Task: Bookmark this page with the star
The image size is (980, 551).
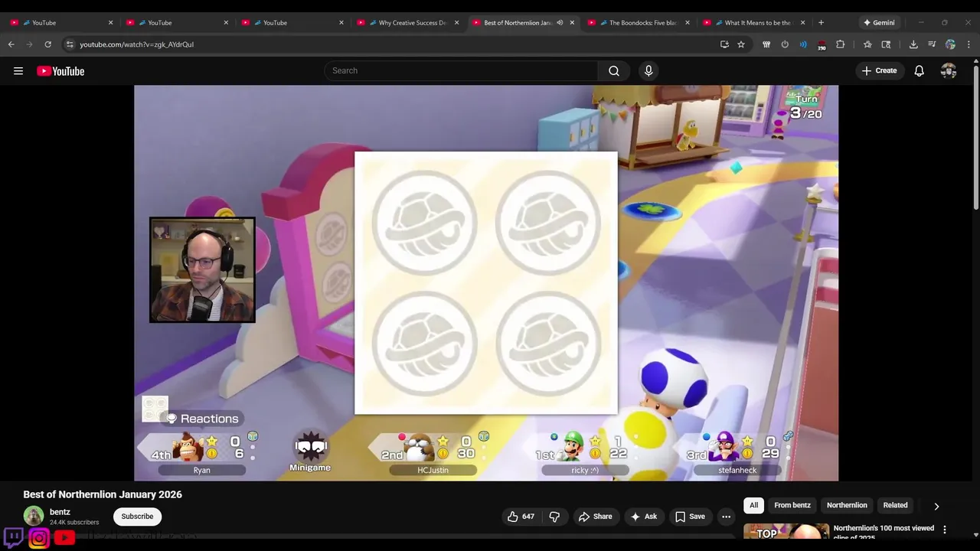Action: click(741, 44)
